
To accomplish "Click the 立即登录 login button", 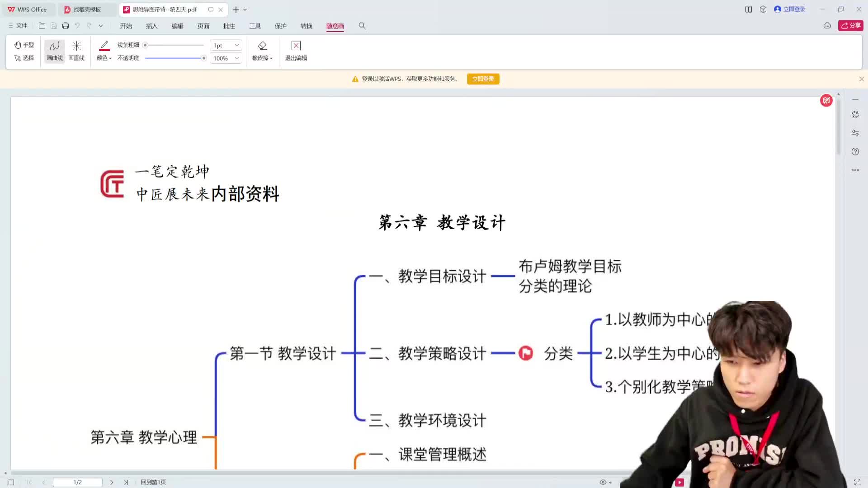I will pyautogui.click(x=483, y=79).
